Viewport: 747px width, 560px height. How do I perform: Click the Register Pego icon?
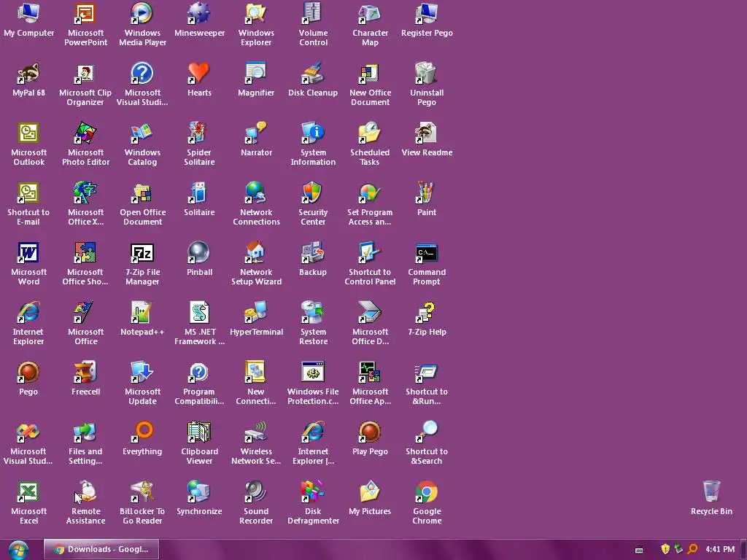coord(426,14)
